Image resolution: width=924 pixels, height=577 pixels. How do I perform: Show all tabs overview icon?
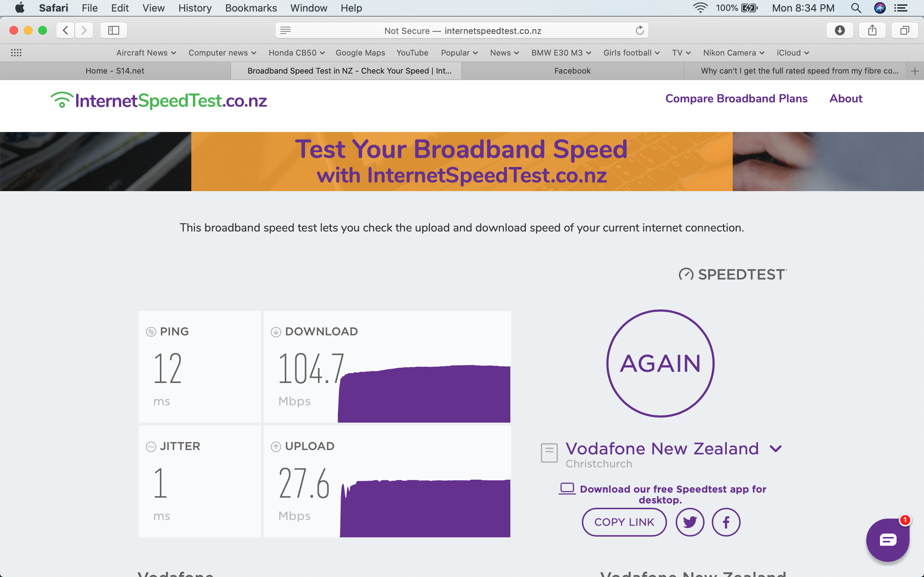coord(905,31)
